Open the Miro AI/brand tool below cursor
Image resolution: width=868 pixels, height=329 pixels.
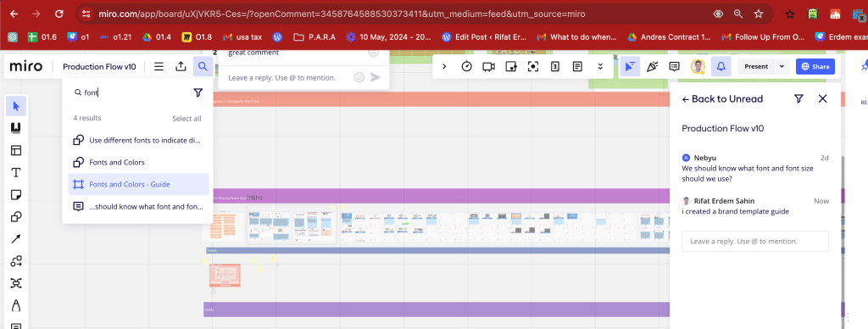tap(16, 128)
